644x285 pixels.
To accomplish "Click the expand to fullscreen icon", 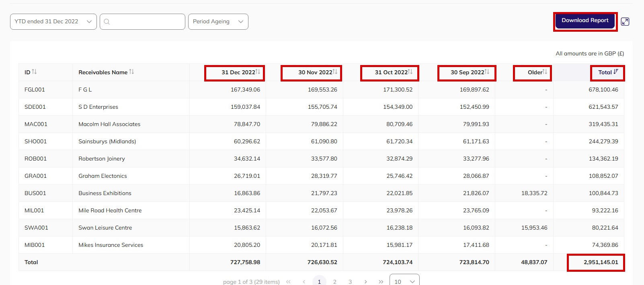I will pos(625,22).
